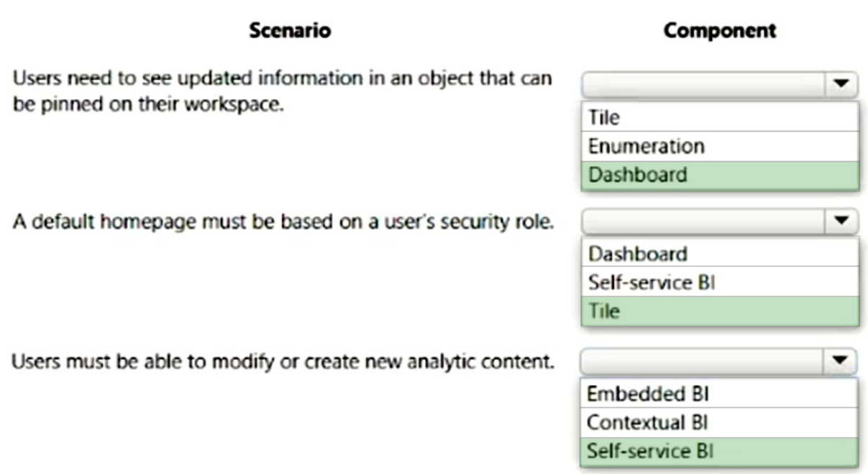The height and width of the screenshot is (474, 868).
Task: Click the Scenario column header
Action: 290,31
